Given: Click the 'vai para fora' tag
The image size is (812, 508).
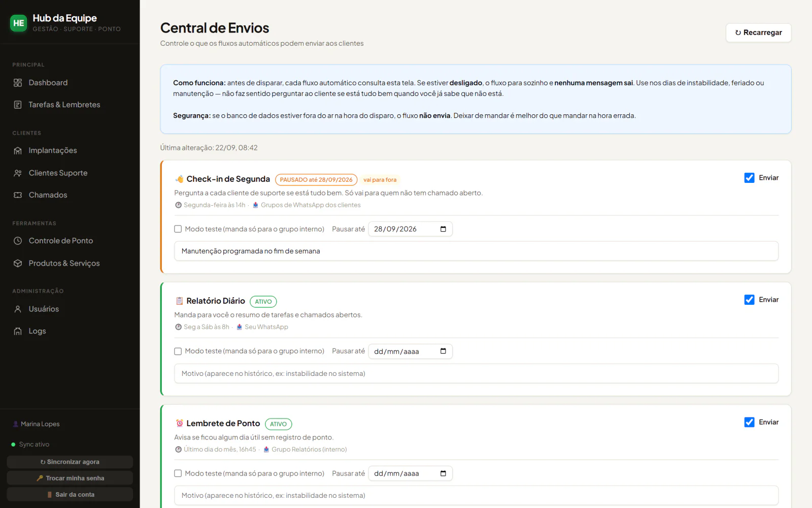Looking at the screenshot, I should pos(380,180).
